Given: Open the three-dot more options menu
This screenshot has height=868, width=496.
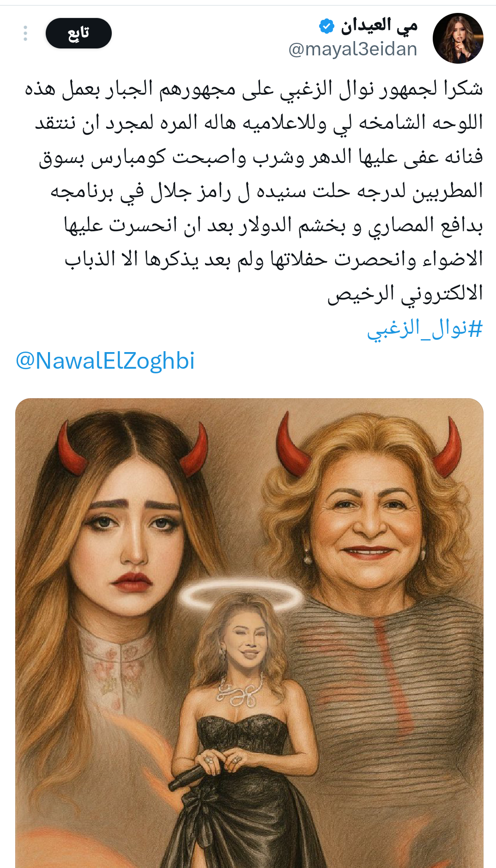Looking at the screenshot, I should [x=25, y=33].
